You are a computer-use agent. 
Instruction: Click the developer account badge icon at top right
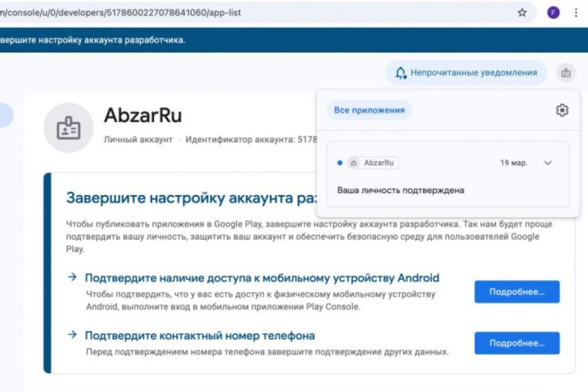pyautogui.click(x=566, y=73)
